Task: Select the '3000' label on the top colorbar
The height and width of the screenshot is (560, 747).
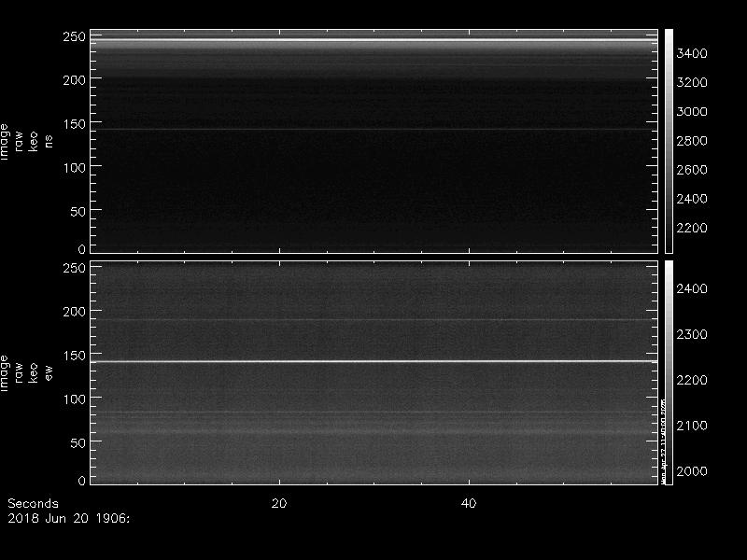Action: [692, 111]
